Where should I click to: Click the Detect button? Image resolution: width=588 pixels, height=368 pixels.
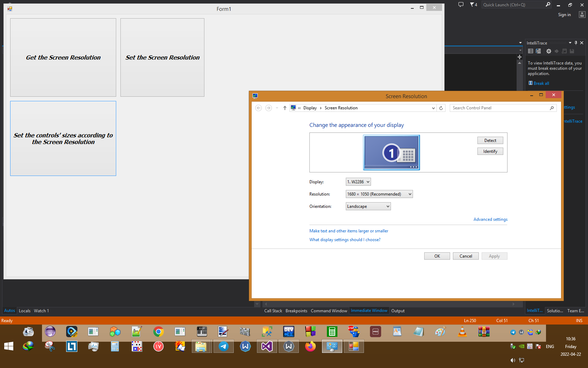pos(490,141)
